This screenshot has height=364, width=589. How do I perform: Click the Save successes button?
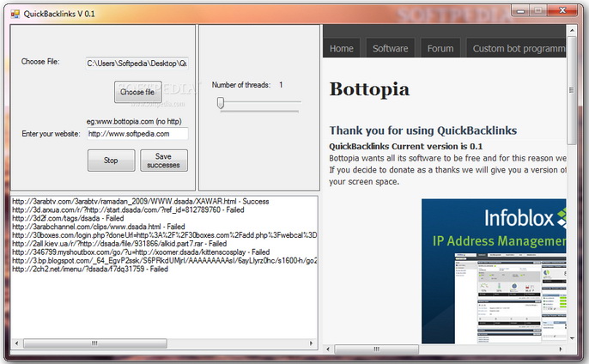click(164, 161)
